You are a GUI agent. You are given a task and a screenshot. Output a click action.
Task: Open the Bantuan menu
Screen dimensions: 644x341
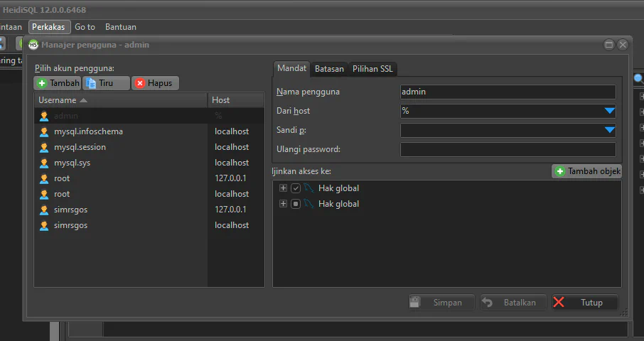point(121,27)
